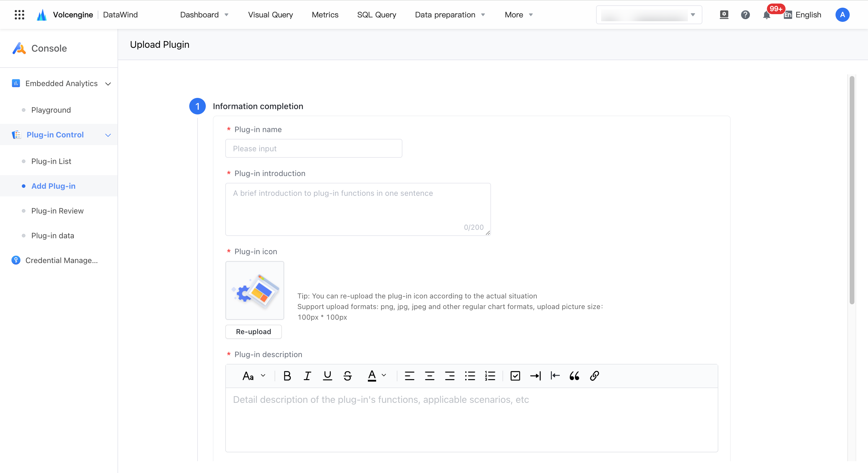Click the plug-in icon thumbnail preview
Viewport: 868px width, 473px height.
pyautogui.click(x=255, y=290)
